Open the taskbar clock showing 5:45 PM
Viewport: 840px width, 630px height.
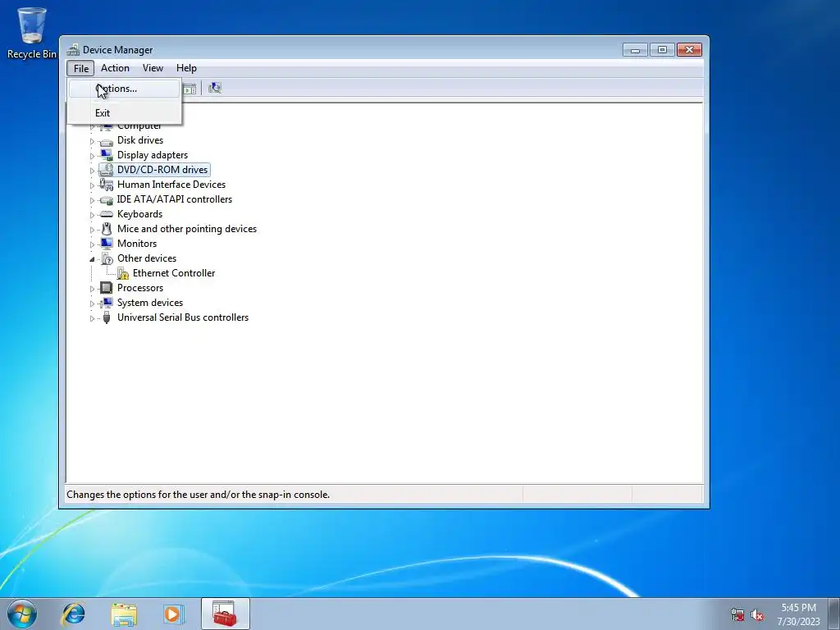pyautogui.click(x=799, y=614)
